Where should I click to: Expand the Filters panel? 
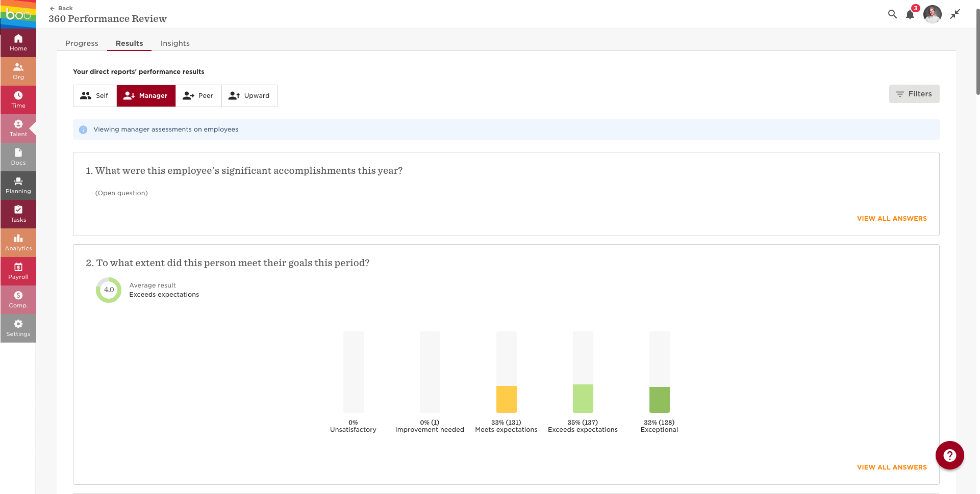click(914, 94)
